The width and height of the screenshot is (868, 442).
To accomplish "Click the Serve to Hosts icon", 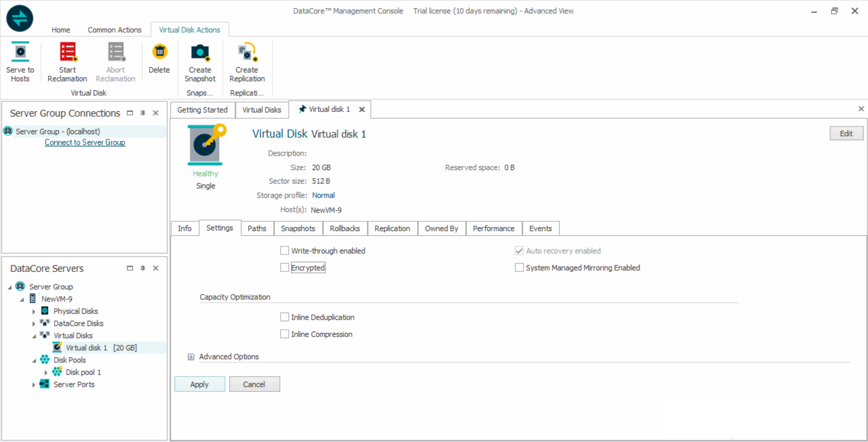I will (x=20, y=53).
